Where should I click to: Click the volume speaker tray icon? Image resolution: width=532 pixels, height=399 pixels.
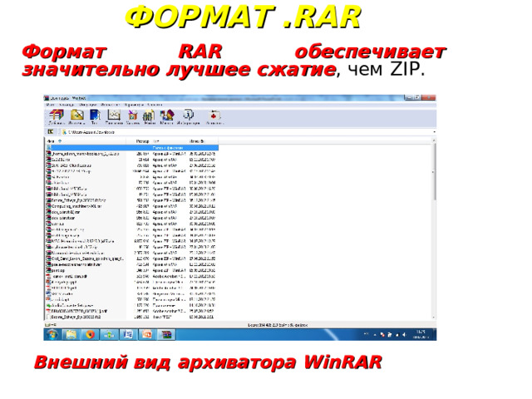pyautogui.click(x=404, y=334)
